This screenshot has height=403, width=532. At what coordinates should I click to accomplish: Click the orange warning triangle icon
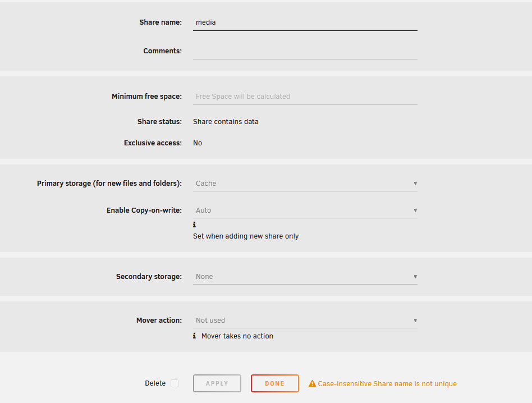[312, 384]
